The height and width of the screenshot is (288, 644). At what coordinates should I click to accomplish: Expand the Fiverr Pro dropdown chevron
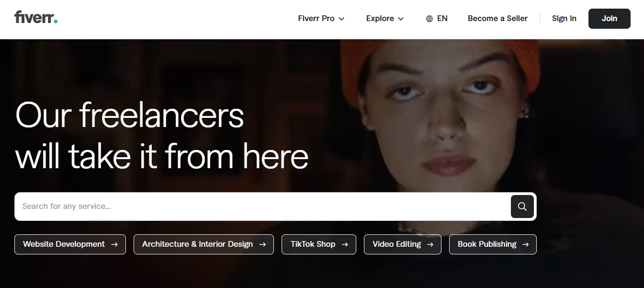[341, 19]
